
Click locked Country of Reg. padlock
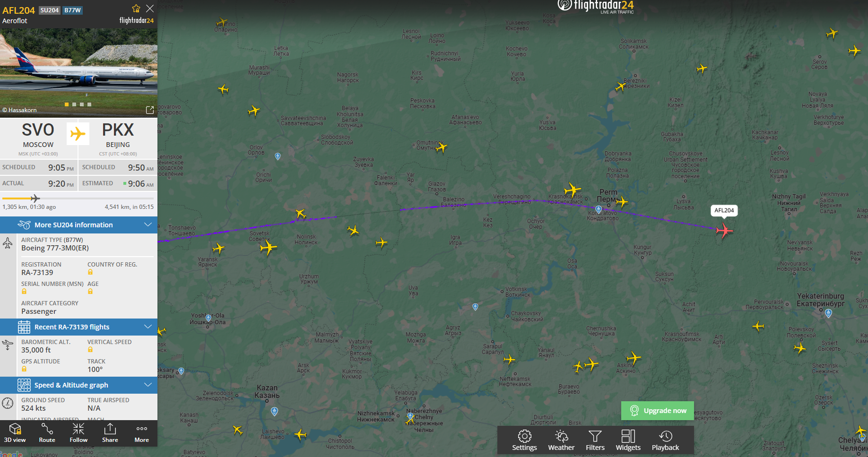click(90, 272)
